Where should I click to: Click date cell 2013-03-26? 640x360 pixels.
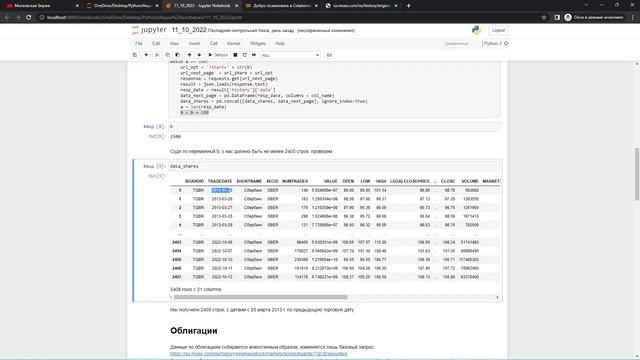tap(222, 199)
